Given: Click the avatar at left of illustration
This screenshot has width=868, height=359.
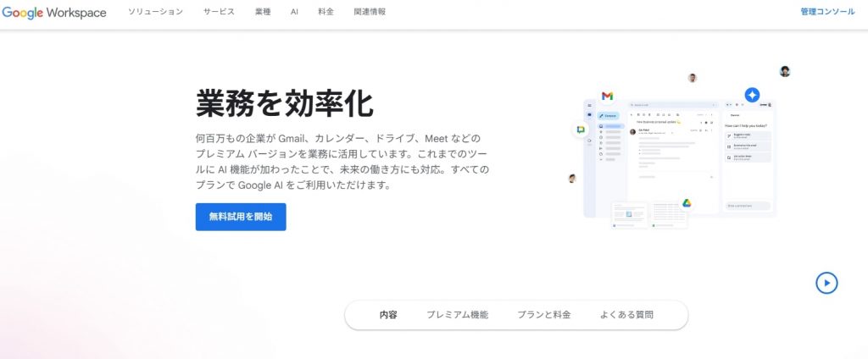Looking at the screenshot, I should [572, 179].
